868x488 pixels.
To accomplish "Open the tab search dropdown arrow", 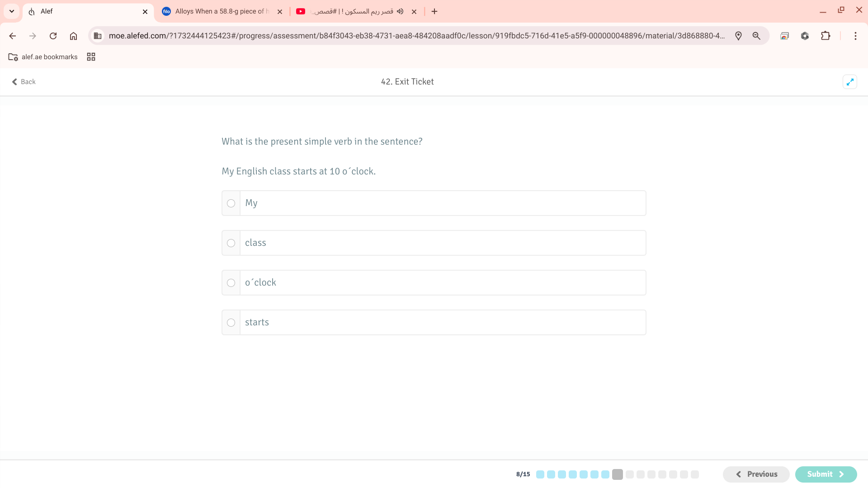I will point(12,11).
